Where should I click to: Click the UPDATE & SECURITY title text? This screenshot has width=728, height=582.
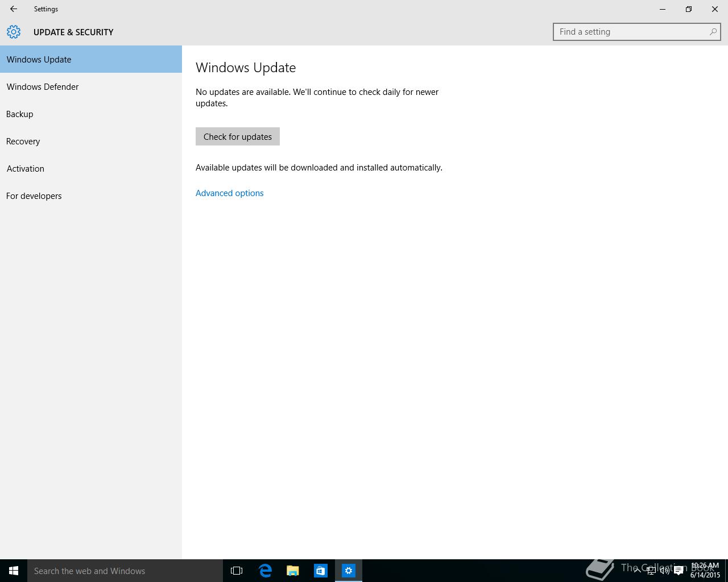[x=73, y=32]
